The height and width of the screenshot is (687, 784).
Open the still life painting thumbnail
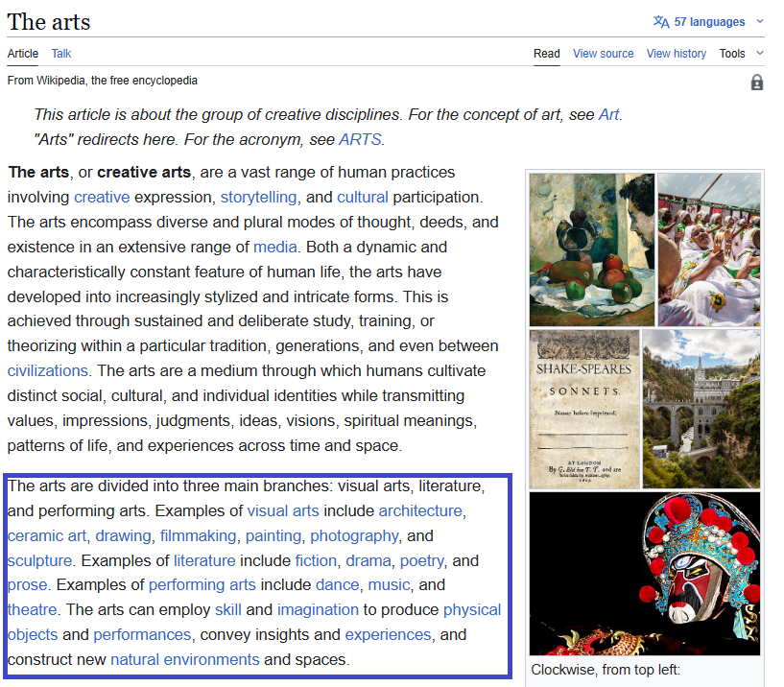click(591, 249)
